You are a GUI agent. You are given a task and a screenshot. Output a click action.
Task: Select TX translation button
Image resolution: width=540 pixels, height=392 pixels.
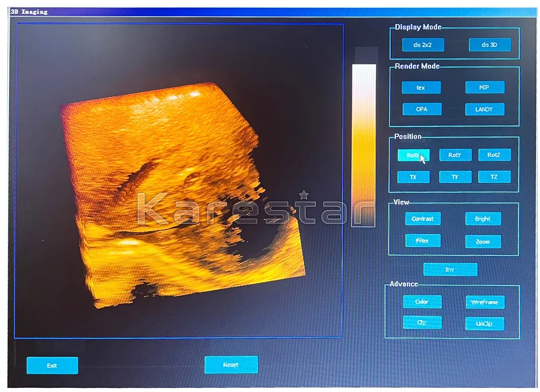tap(413, 177)
